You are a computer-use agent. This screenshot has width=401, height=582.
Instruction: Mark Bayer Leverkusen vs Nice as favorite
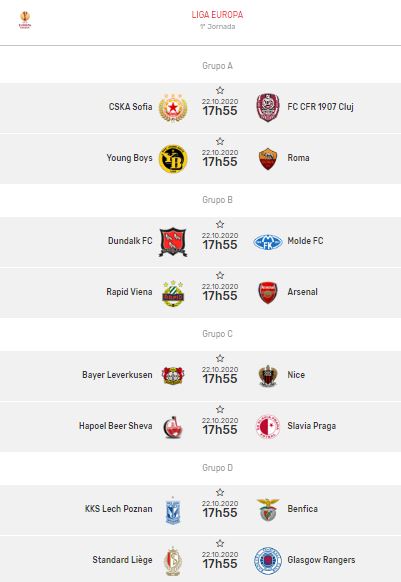(x=220, y=358)
